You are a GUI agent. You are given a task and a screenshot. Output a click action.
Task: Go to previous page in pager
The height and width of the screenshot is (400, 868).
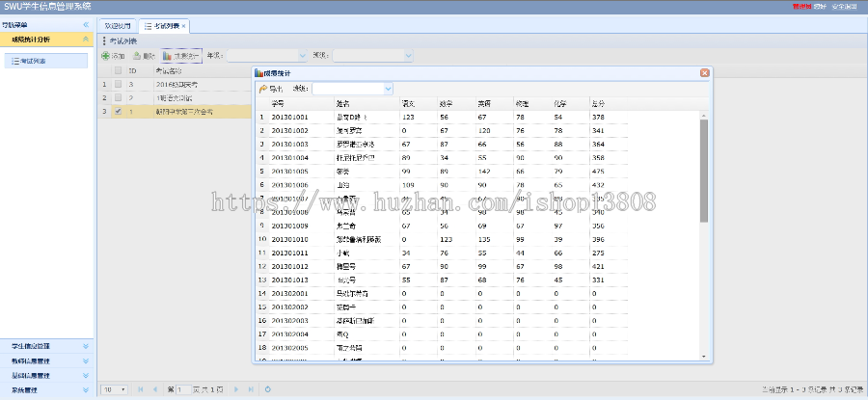click(x=155, y=389)
